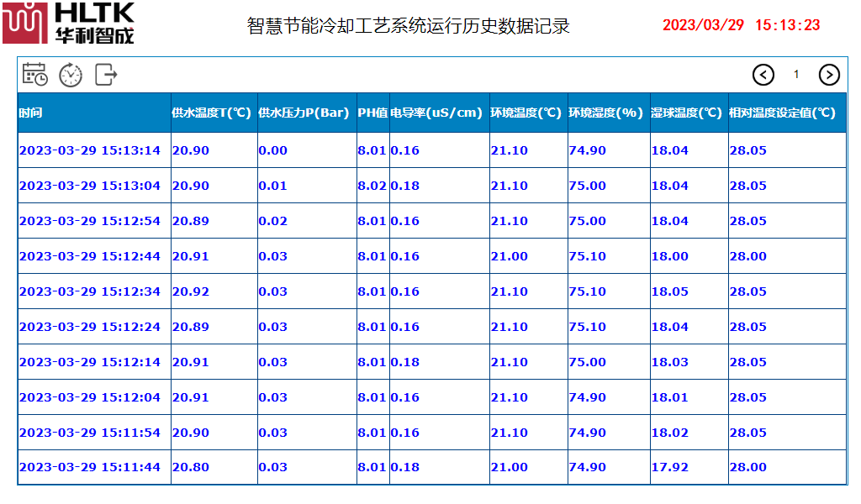Viewport: 861px width, 504px height.
Task: Click the 时间 column header
Action: coord(30,113)
